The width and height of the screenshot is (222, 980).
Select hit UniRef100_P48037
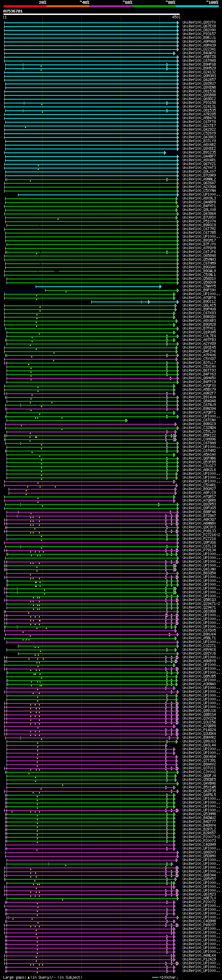[x=199, y=925]
